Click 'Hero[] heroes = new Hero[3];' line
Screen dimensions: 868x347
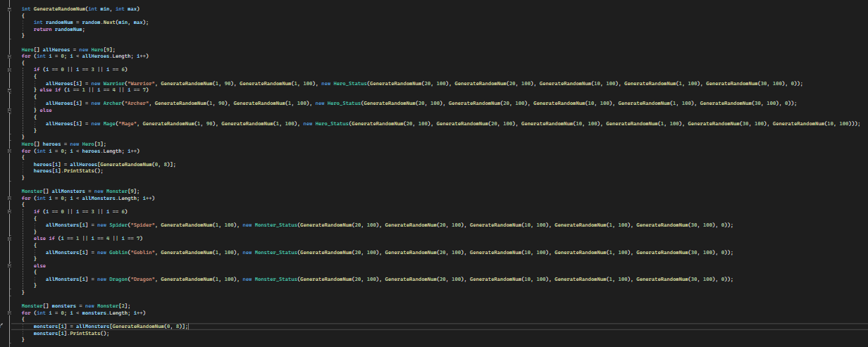(x=63, y=144)
